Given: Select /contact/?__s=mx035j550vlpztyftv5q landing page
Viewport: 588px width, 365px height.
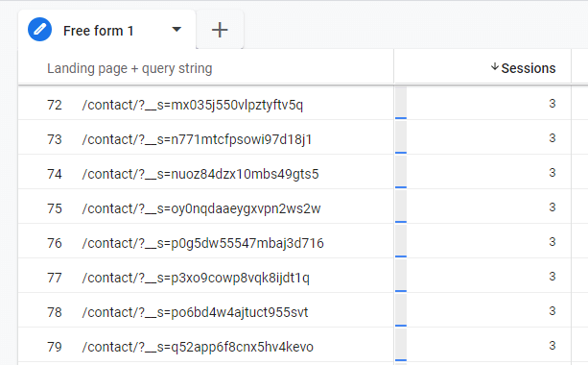Looking at the screenshot, I should point(193,105).
